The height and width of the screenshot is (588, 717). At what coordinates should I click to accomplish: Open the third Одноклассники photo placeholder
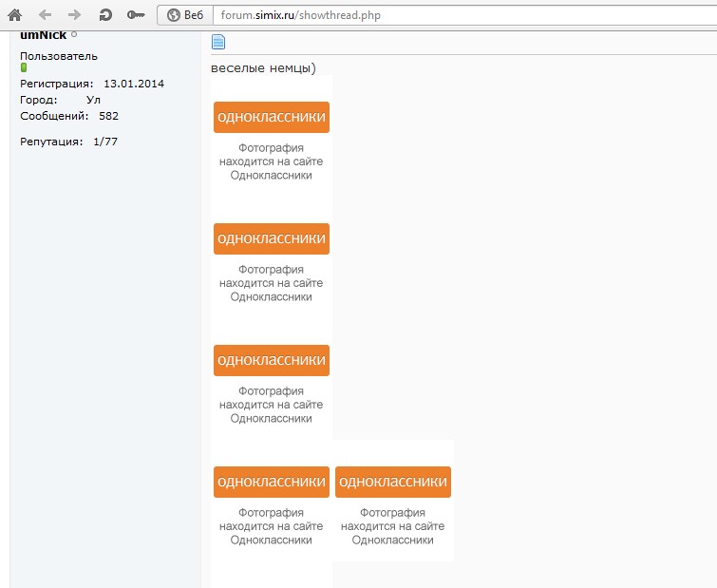tap(272, 361)
